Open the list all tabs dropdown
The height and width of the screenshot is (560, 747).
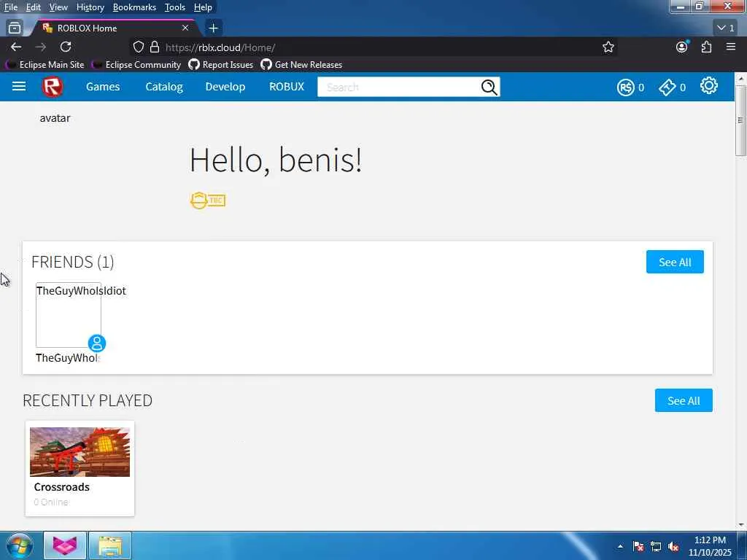pos(726,28)
